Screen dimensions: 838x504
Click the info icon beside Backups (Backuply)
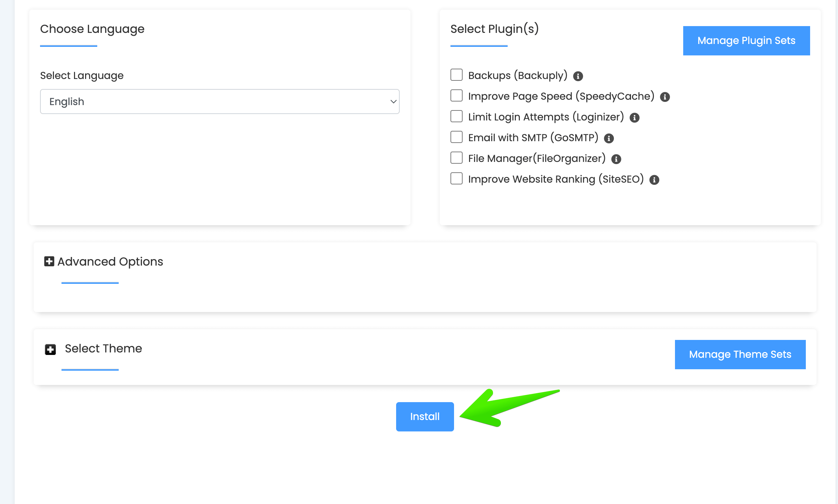578,76
